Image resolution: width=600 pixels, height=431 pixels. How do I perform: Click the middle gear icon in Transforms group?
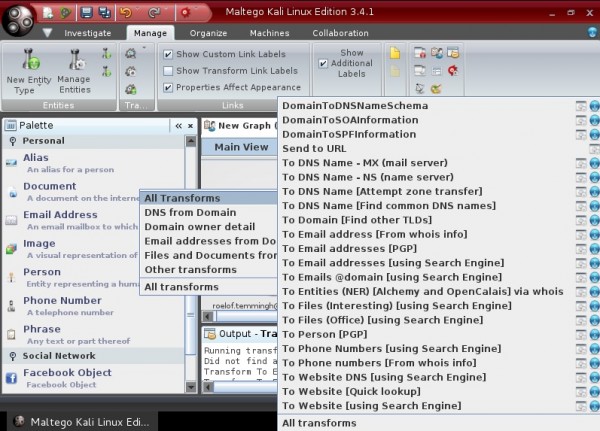(130, 71)
